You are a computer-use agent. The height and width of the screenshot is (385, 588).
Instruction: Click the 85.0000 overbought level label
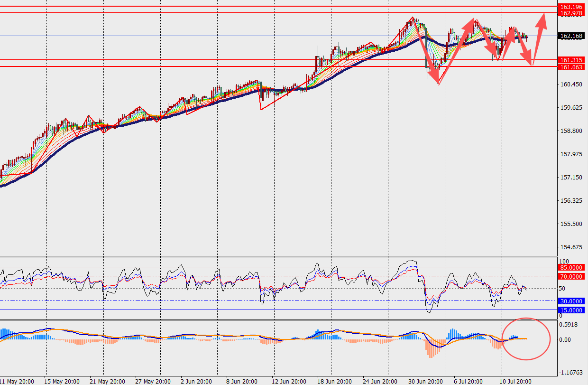(571, 267)
